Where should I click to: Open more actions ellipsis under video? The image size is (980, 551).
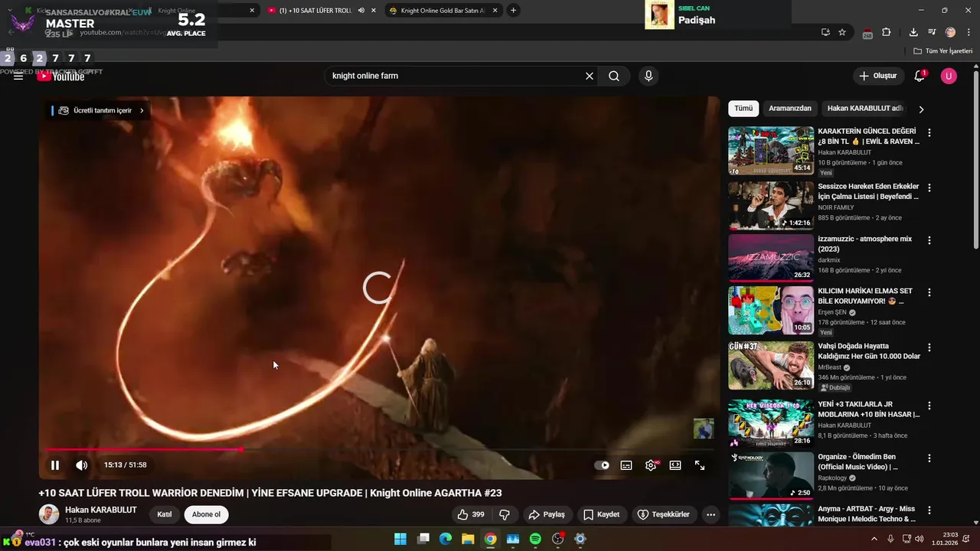[710, 514]
